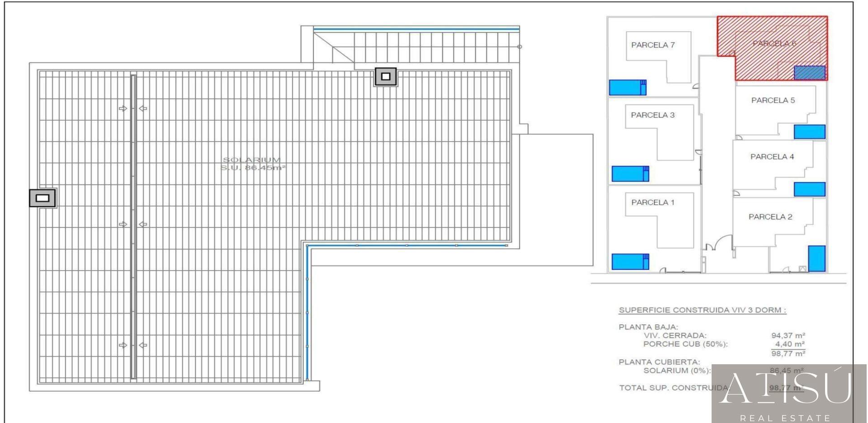Screen dimensions: 868x423
Task: Click the SOLARIUM label on the roof plan
Action: point(252,160)
